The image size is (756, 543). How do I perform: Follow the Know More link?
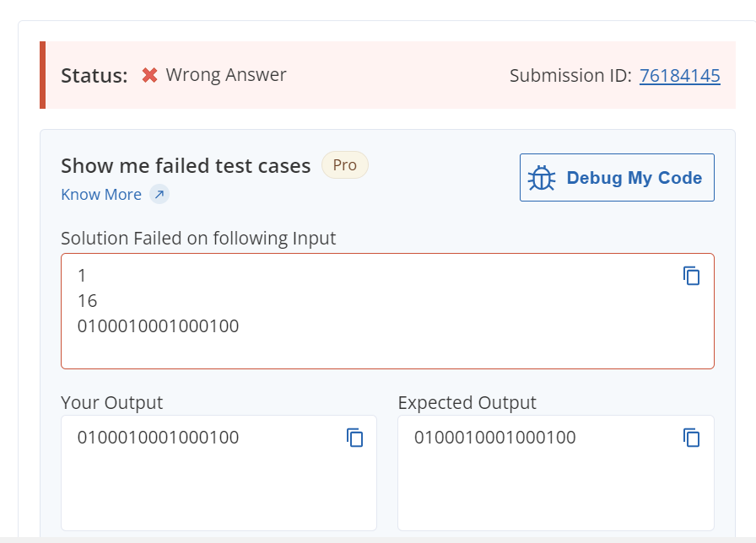coord(101,194)
